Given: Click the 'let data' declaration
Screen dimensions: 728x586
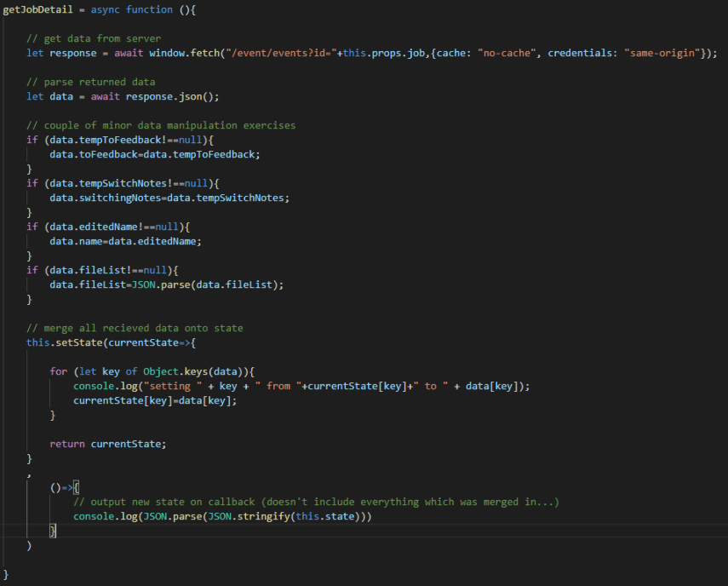Looking at the screenshot, I should click(x=49, y=96).
